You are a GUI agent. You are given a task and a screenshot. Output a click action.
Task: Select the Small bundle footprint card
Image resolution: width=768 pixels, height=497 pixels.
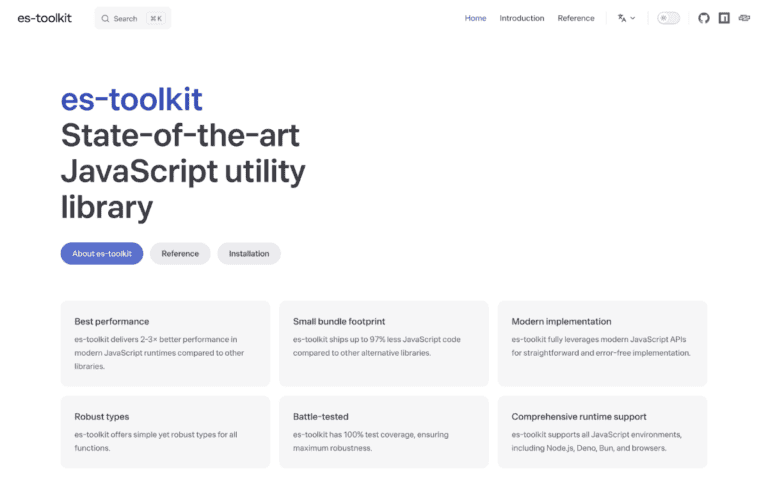[x=384, y=344]
